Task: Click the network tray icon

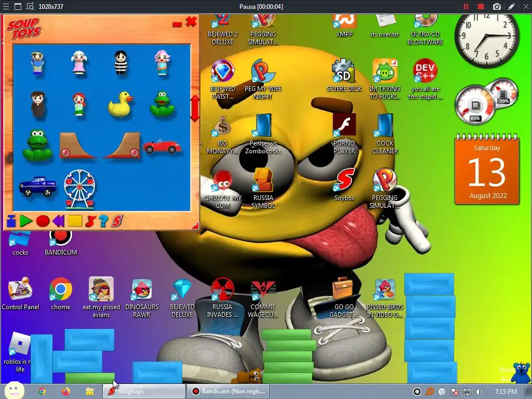Action: point(467,392)
